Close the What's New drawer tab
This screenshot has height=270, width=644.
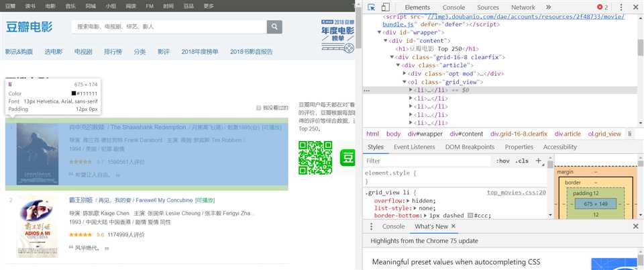pyautogui.click(x=453, y=226)
